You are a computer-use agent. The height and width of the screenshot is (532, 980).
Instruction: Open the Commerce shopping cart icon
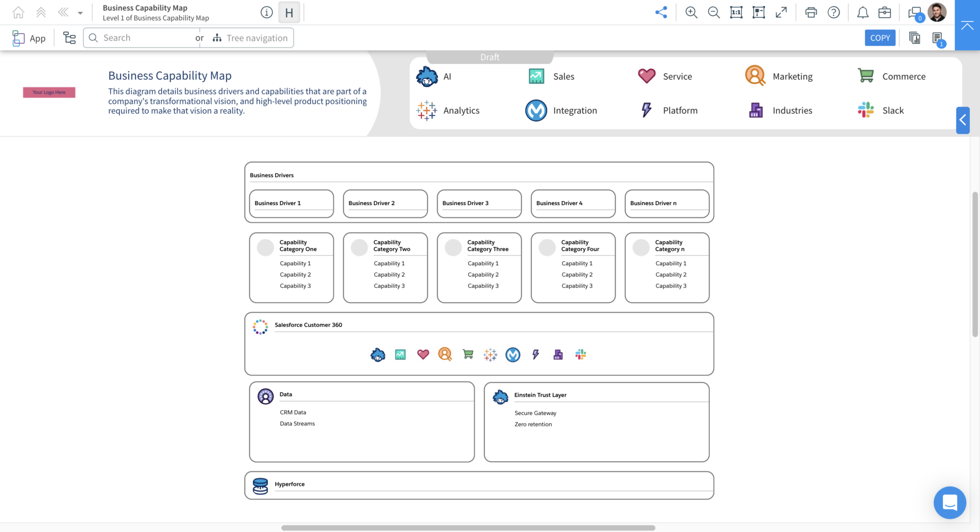tap(865, 75)
